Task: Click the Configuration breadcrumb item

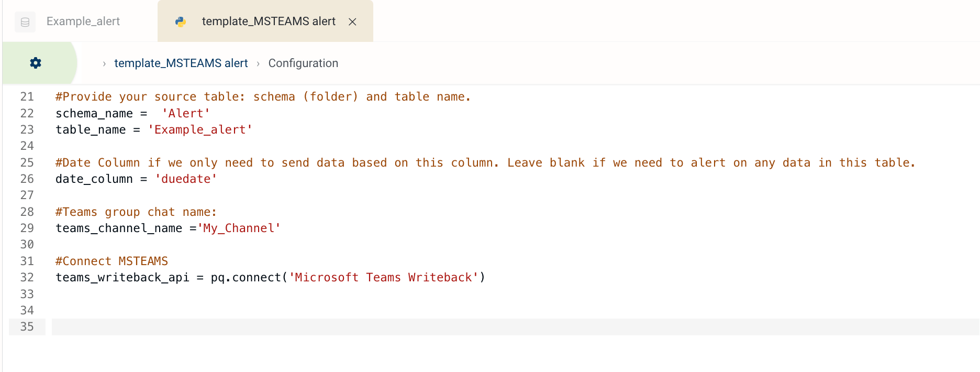Action: pyautogui.click(x=303, y=63)
